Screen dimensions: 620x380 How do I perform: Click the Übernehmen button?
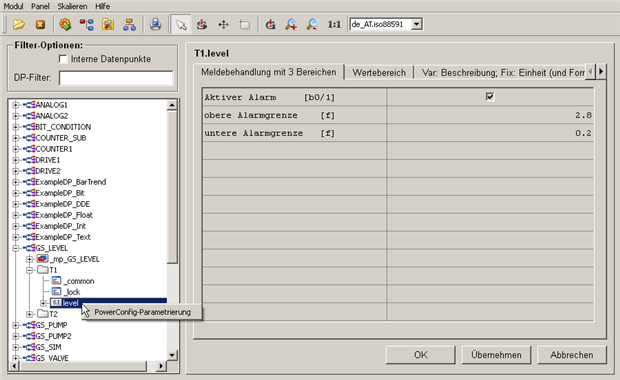(x=496, y=355)
